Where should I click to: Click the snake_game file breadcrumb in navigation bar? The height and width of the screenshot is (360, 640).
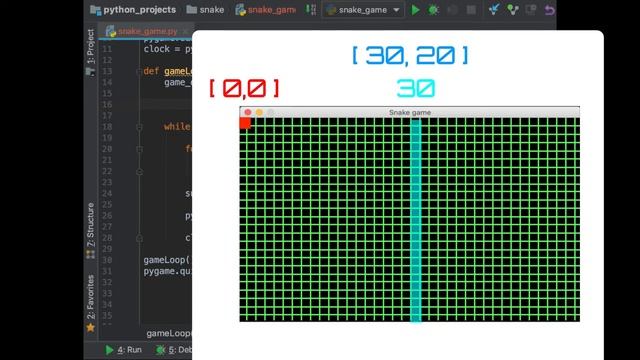pos(266,9)
